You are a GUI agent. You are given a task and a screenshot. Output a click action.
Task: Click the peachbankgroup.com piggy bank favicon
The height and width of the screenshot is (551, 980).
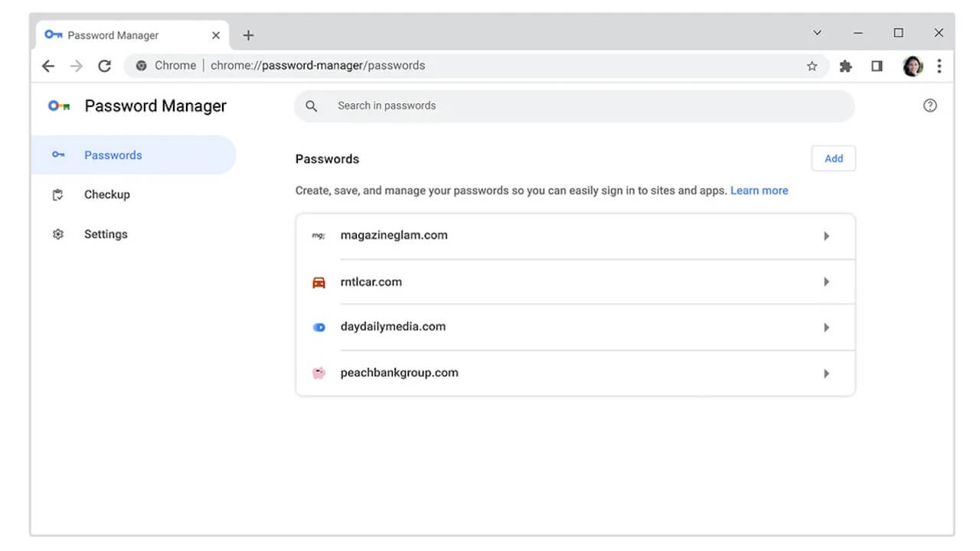[x=318, y=373]
